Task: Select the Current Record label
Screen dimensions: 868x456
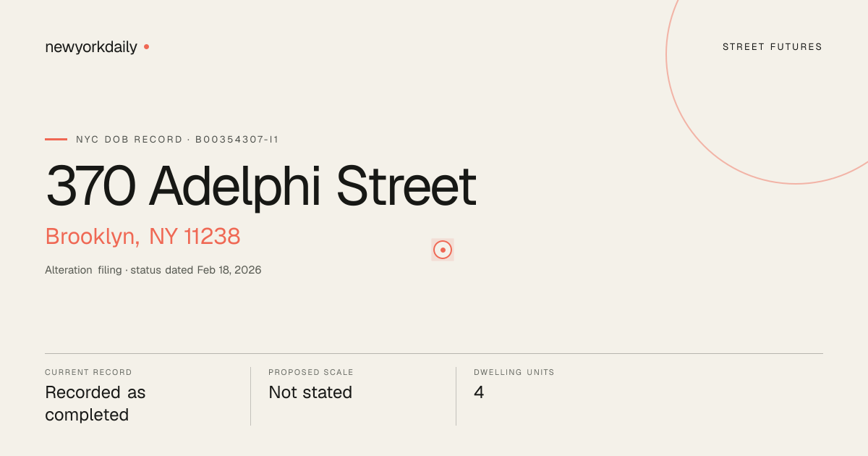Action: tap(88, 372)
